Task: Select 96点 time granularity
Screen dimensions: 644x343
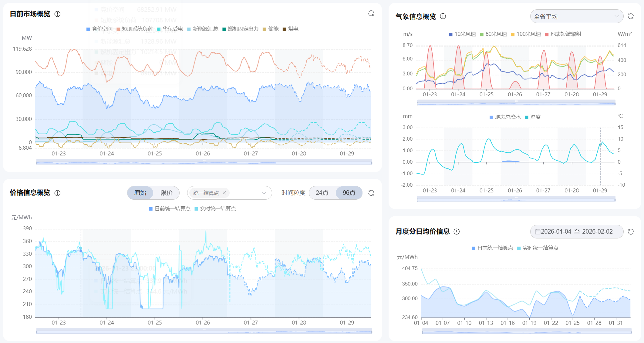Action: pyautogui.click(x=349, y=193)
